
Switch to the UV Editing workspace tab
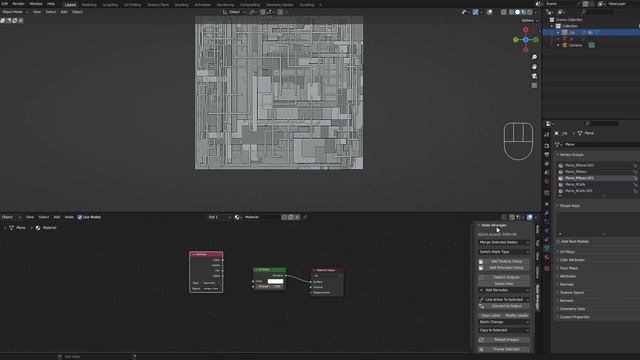click(x=132, y=5)
